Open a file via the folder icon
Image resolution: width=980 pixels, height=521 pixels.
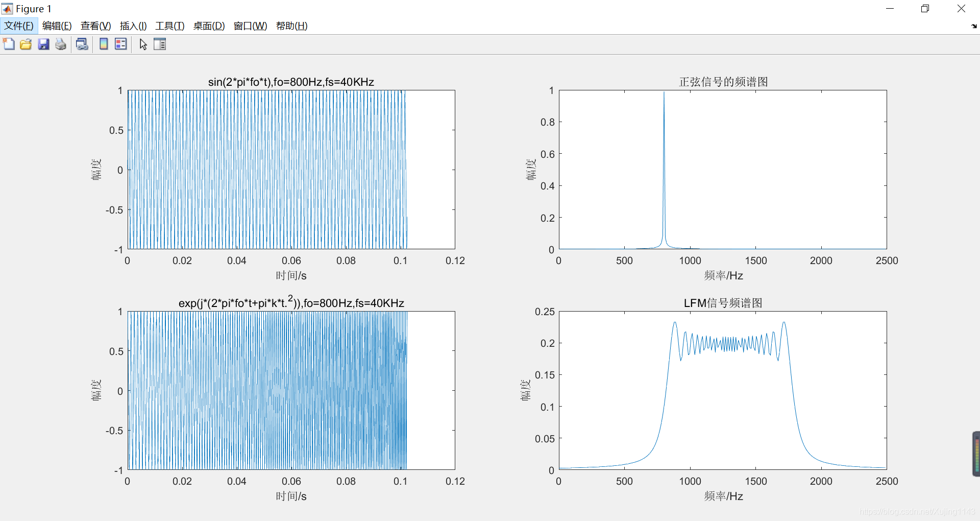26,44
